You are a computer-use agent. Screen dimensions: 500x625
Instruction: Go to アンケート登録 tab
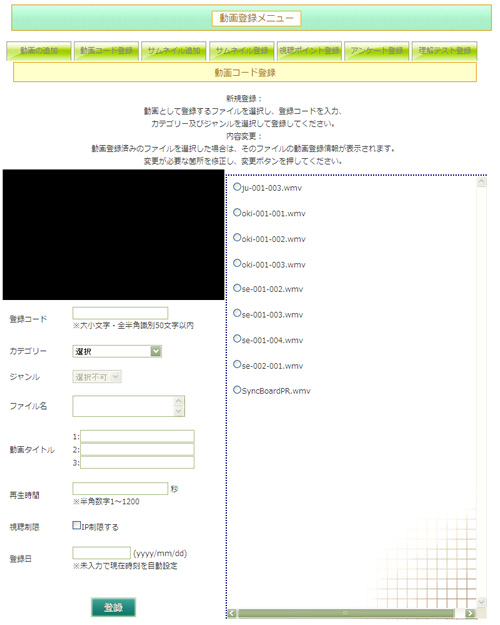[377, 51]
